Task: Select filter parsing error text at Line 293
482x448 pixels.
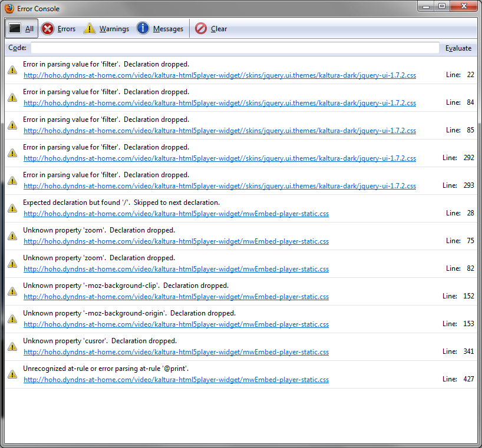Action: [x=106, y=175]
